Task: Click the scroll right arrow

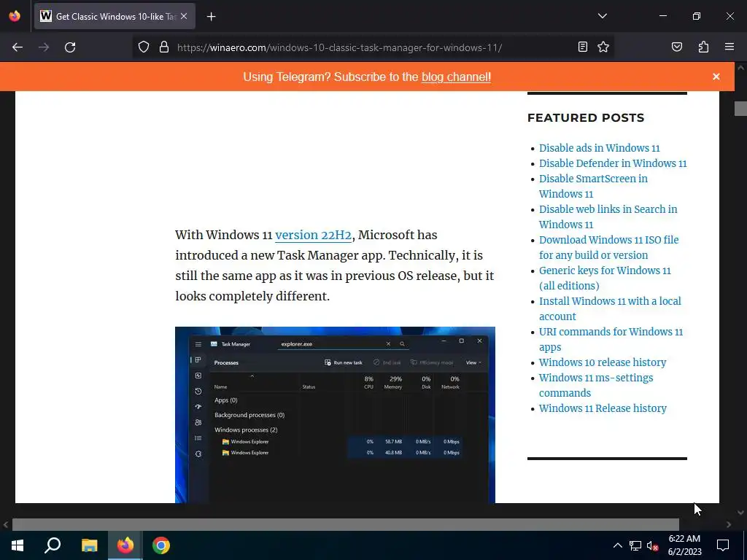Action: tap(729, 524)
